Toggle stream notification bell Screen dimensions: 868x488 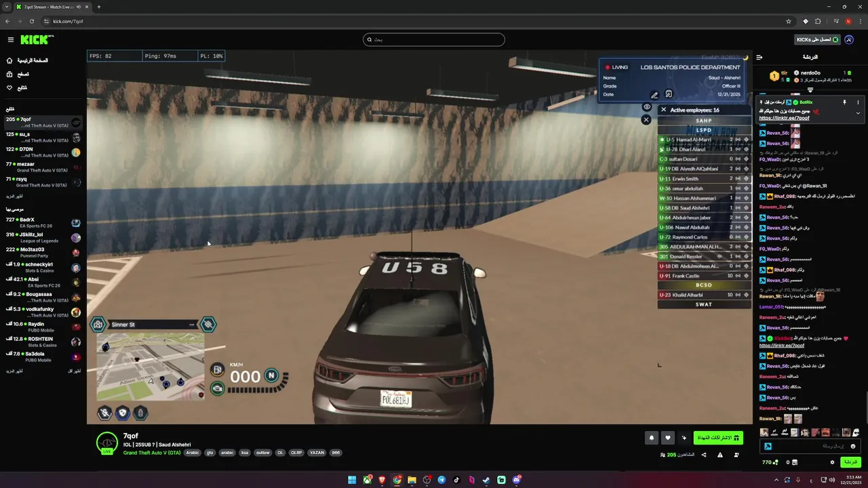click(x=652, y=438)
